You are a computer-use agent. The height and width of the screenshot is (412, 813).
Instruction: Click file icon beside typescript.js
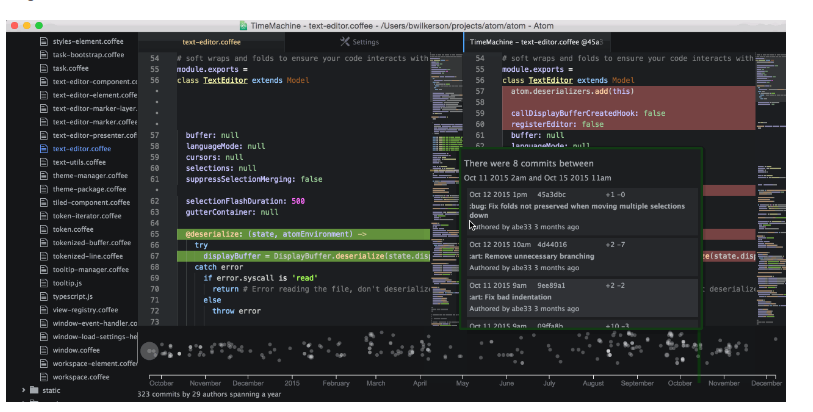click(44, 296)
